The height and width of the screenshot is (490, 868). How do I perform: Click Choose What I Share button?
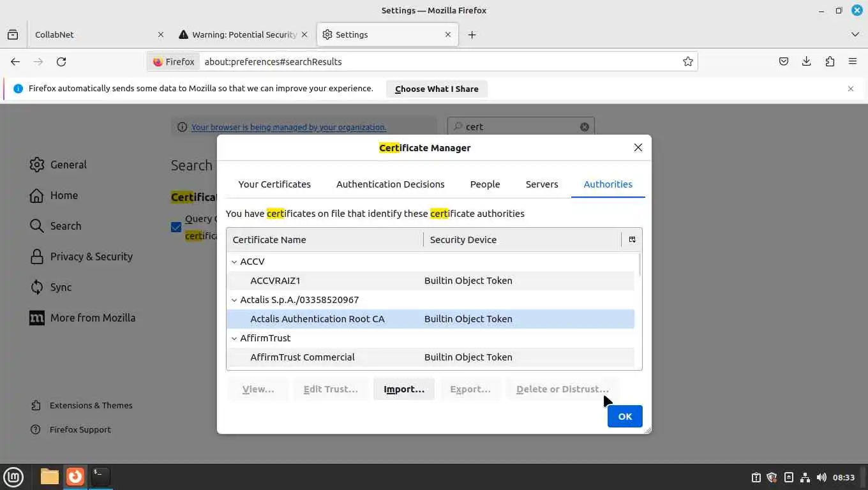(437, 89)
